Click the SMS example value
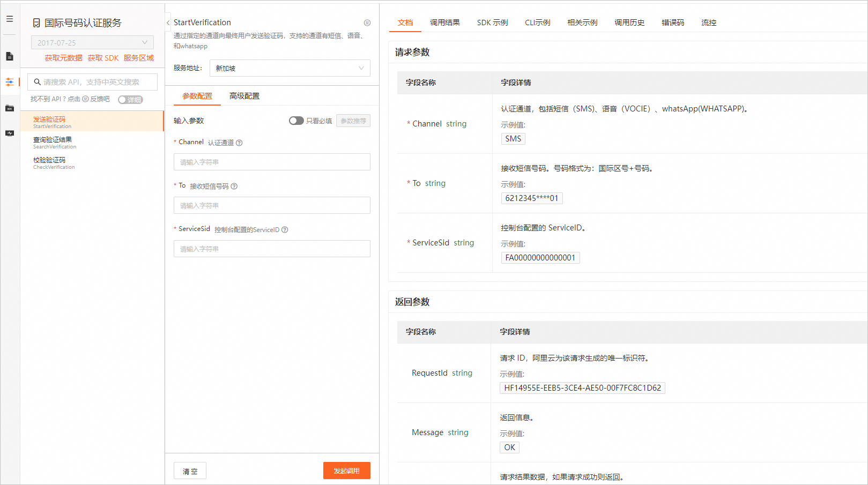The image size is (868, 485). (x=513, y=139)
